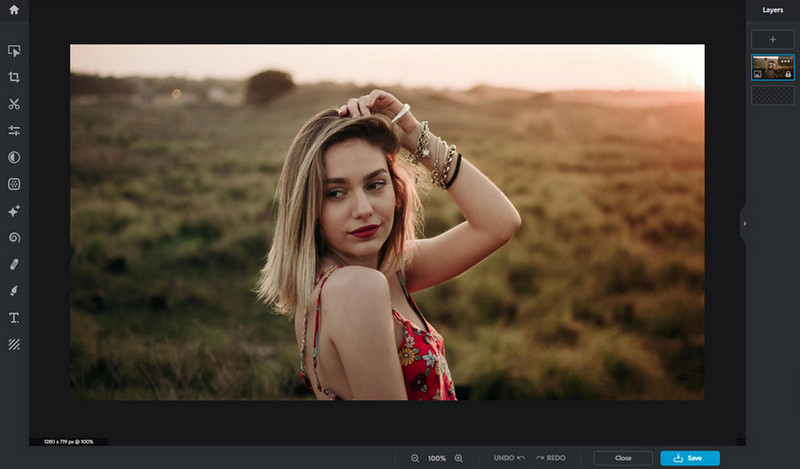Open the layer three-dot options menu
800x469 pixels.
[787, 61]
